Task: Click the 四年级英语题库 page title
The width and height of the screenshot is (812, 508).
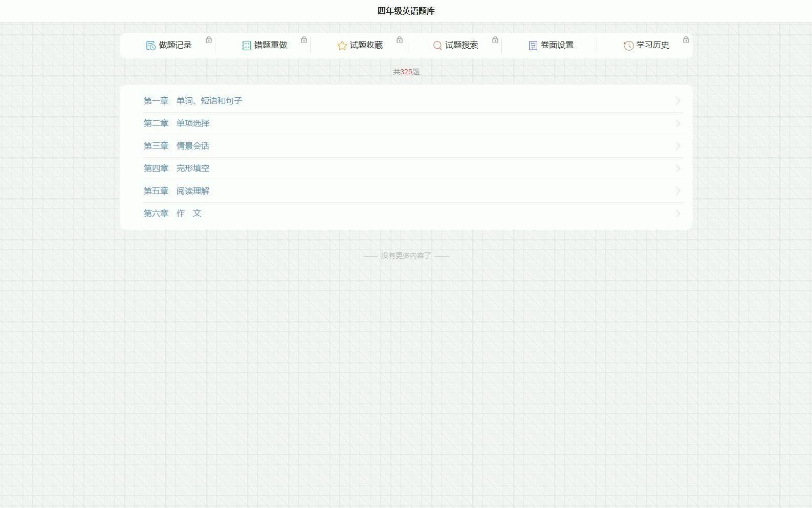Action: pyautogui.click(x=406, y=11)
